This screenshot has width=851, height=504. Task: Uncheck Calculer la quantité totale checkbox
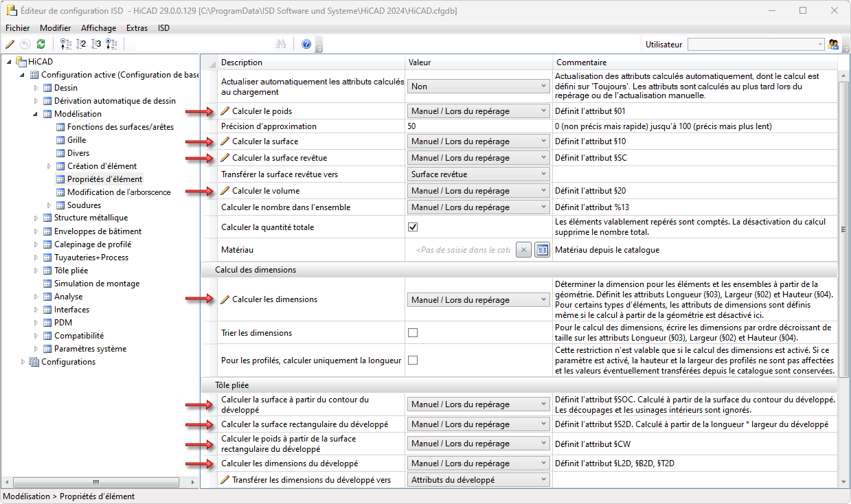[413, 227]
